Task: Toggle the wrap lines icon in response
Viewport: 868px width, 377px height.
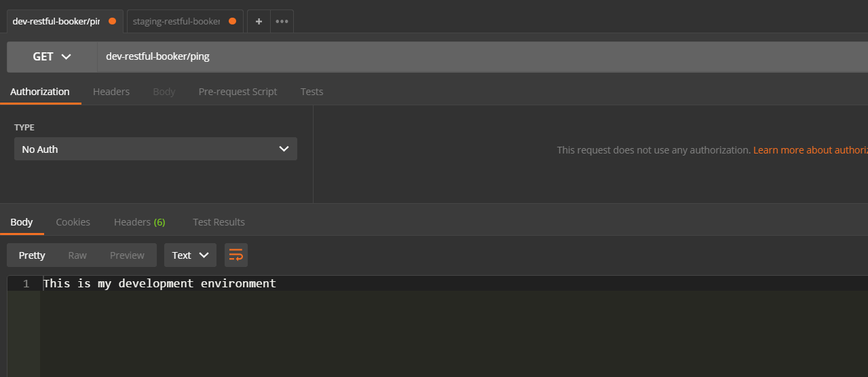Action: pos(236,255)
